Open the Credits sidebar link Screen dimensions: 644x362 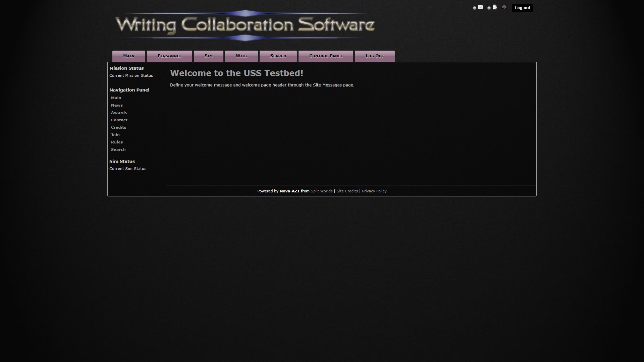(x=118, y=127)
